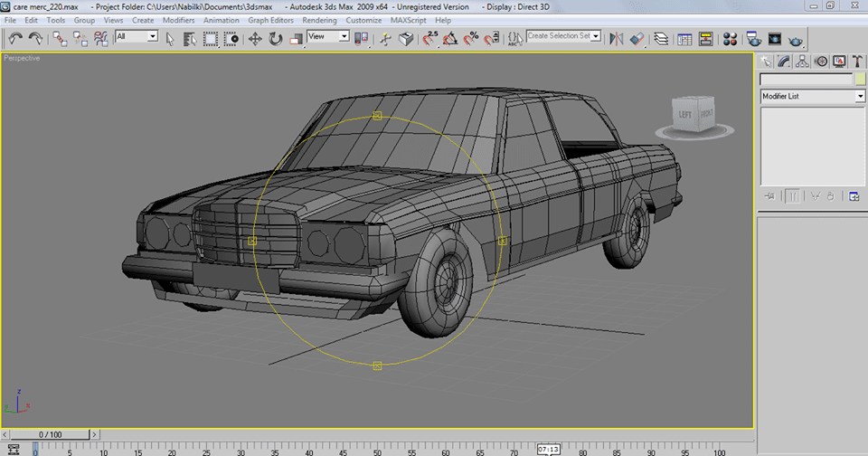868x456 pixels.
Task: Toggle Angle Snap on the toolbar
Action: pos(449,38)
